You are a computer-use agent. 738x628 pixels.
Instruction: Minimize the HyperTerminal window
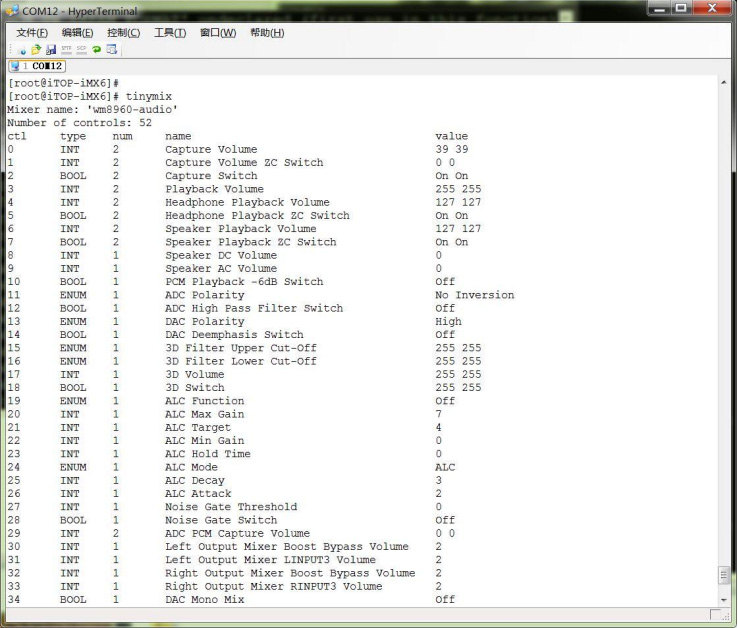660,8
